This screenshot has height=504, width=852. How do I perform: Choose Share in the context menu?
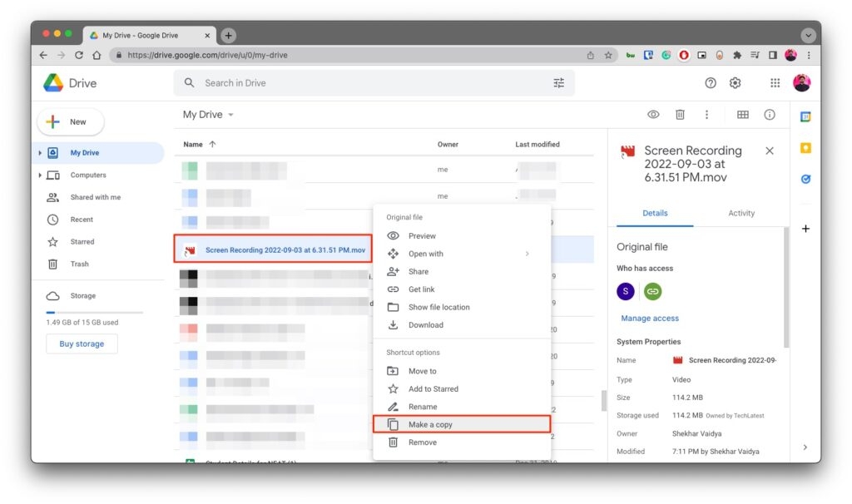[462, 272]
